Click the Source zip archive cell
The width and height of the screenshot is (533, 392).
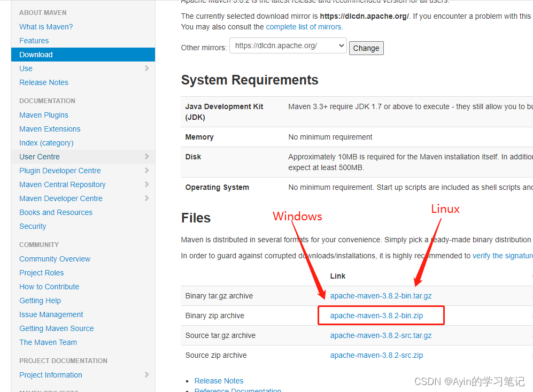pyautogui.click(x=216, y=355)
